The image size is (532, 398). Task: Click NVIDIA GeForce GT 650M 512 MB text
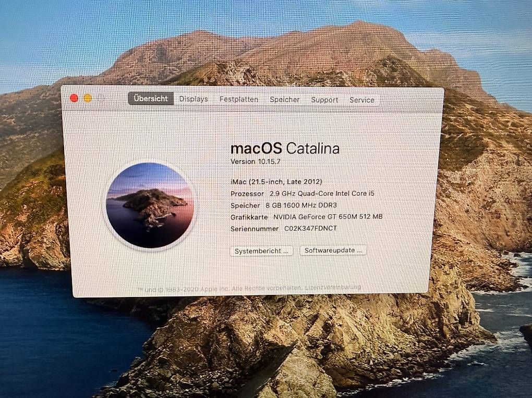(328, 217)
